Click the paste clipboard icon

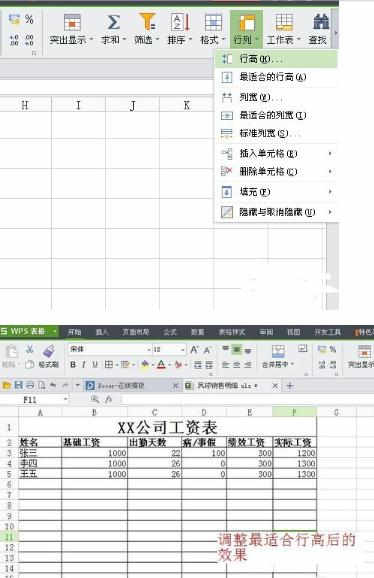pyautogui.click(x=11, y=352)
